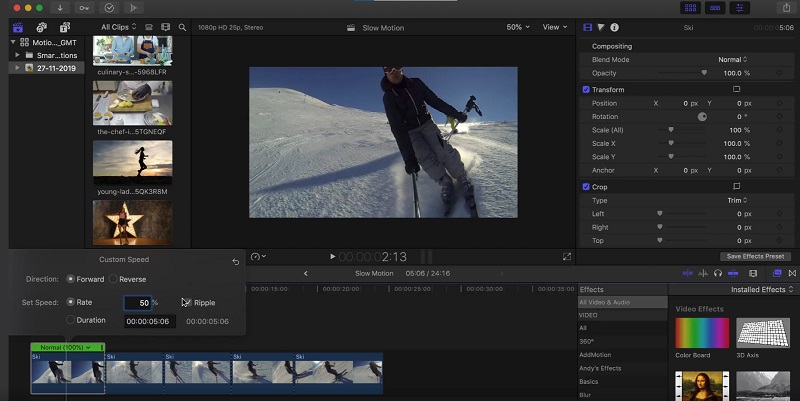800x401 pixels.
Task: Adjust the Opacity slider handle
Action: tap(704, 73)
